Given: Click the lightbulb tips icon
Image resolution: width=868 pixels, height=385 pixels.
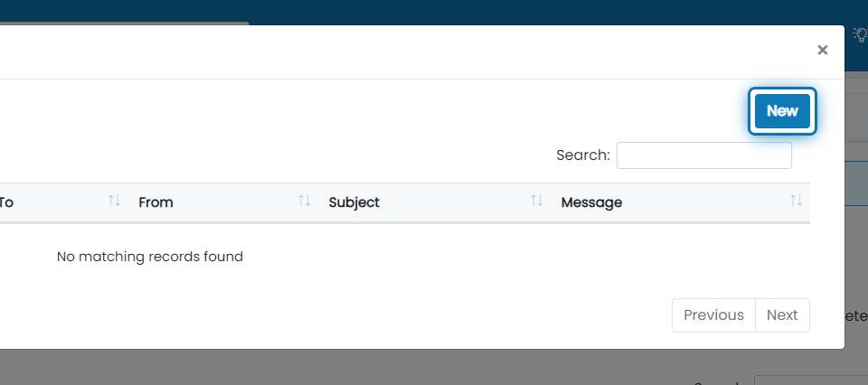Looking at the screenshot, I should tap(861, 35).
